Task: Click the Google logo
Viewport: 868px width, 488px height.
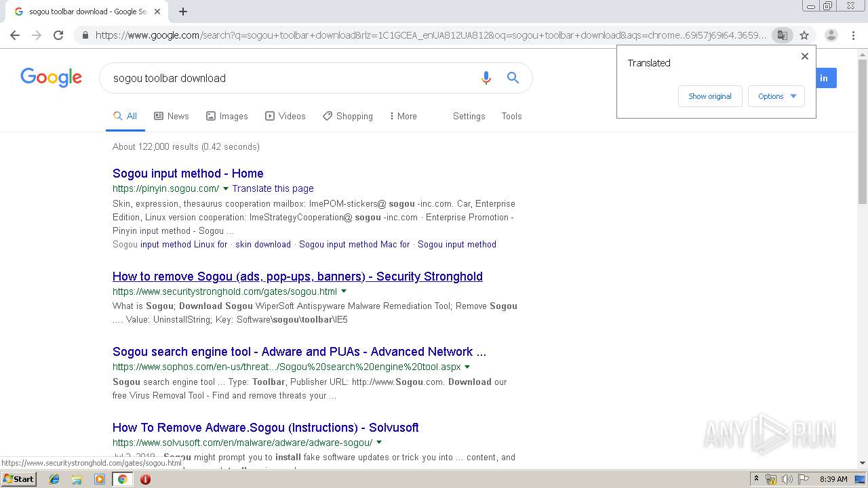Action: (52, 77)
